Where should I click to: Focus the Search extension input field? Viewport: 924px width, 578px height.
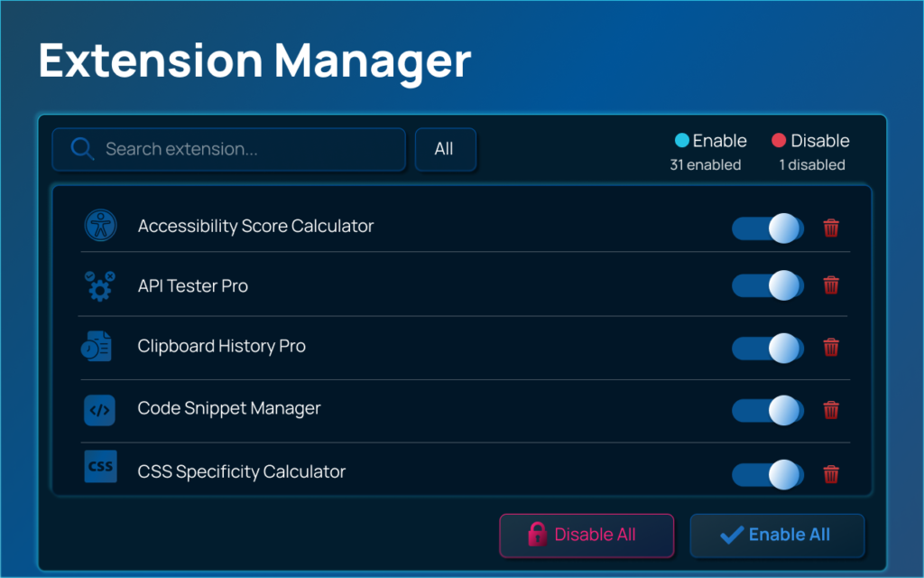point(244,150)
